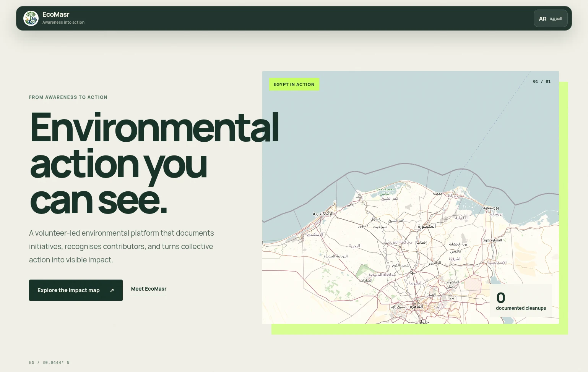The height and width of the screenshot is (372, 588).
Task: Select the EGYPT IN ACTION label
Action: pos(294,84)
